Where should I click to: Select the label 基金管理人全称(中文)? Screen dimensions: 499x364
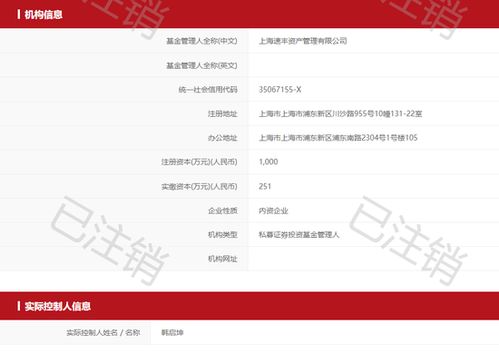[202, 41]
